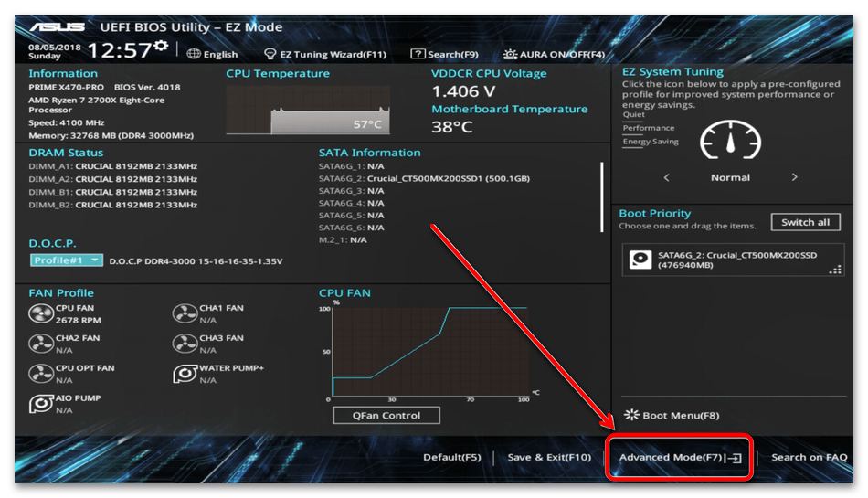868x498 pixels.
Task: Launch EZ Tuning Wizard(F11)
Action: pyautogui.click(x=333, y=54)
